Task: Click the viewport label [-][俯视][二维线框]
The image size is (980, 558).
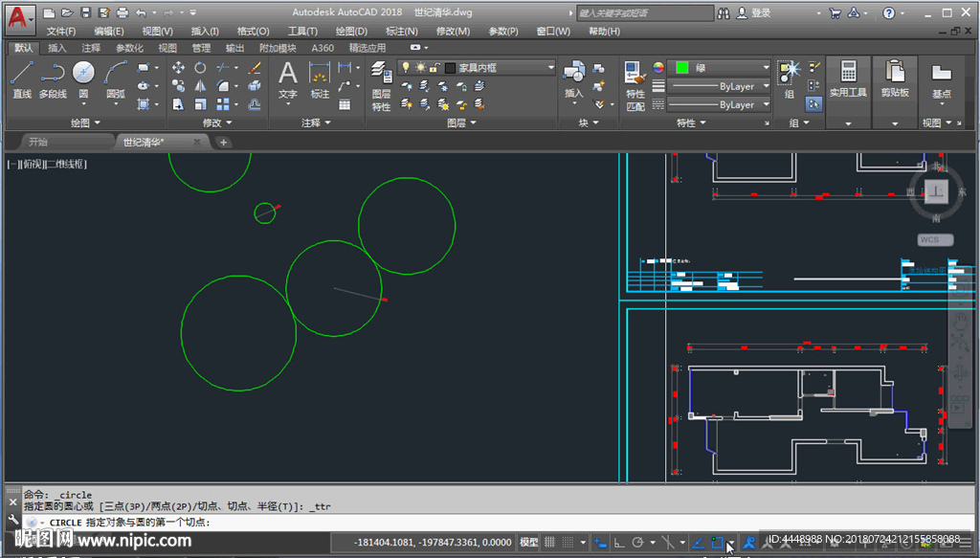Action: [x=47, y=165]
